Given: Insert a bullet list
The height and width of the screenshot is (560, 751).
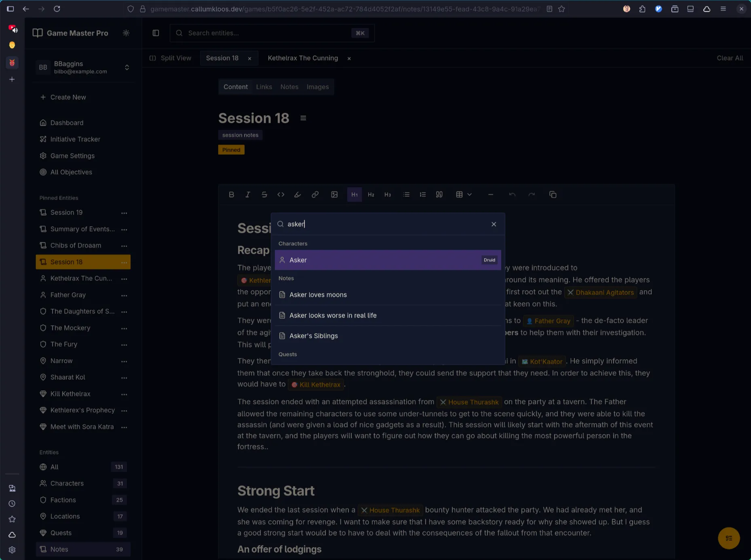Looking at the screenshot, I should 406,195.
